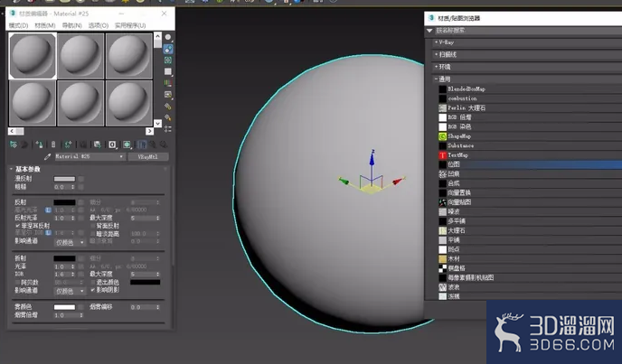The image size is (622, 364).
Task: Click diffuse color swatch
Action: [x=65, y=179]
